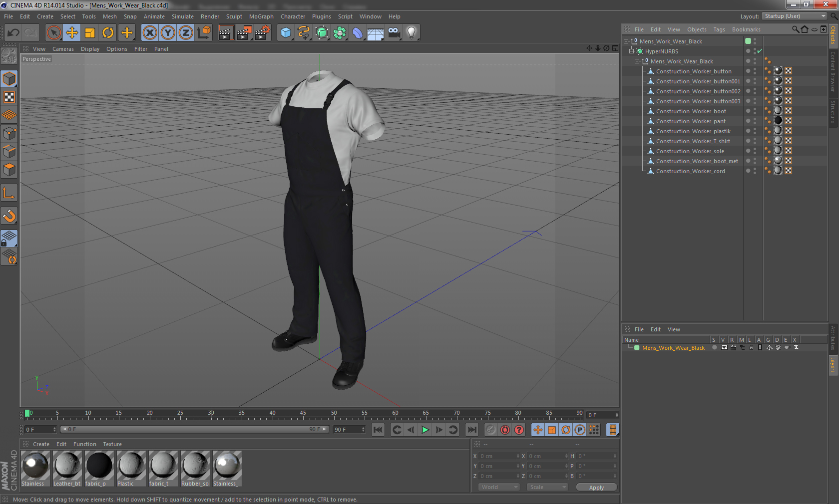Toggle HyperNURBS enable checkmark
Viewport: 839px width, 504px height.
[760, 51]
